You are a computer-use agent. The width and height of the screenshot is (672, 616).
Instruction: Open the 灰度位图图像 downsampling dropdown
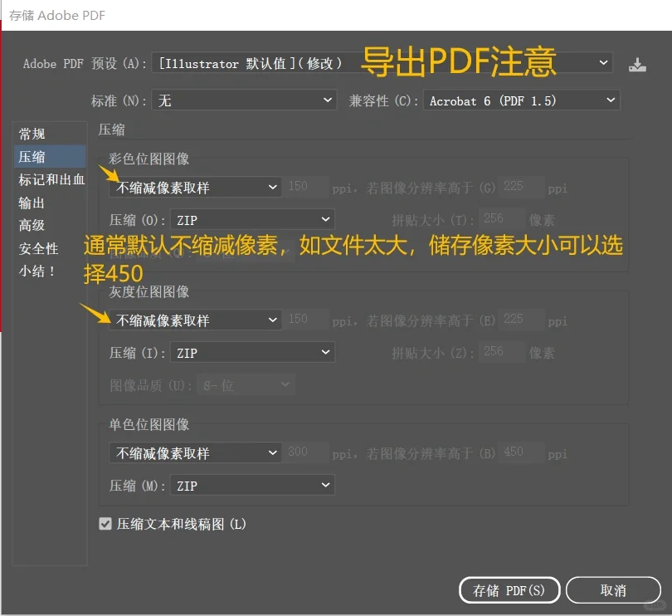point(194,320)
